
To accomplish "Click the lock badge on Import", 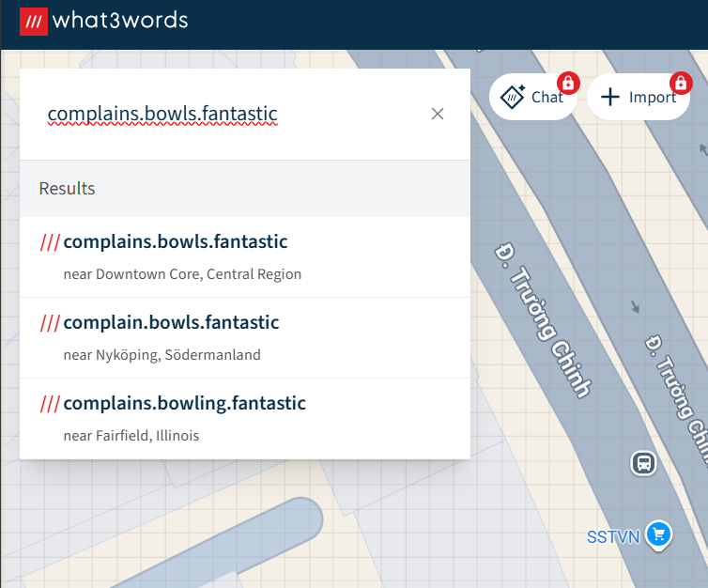I will click(681, 83).
